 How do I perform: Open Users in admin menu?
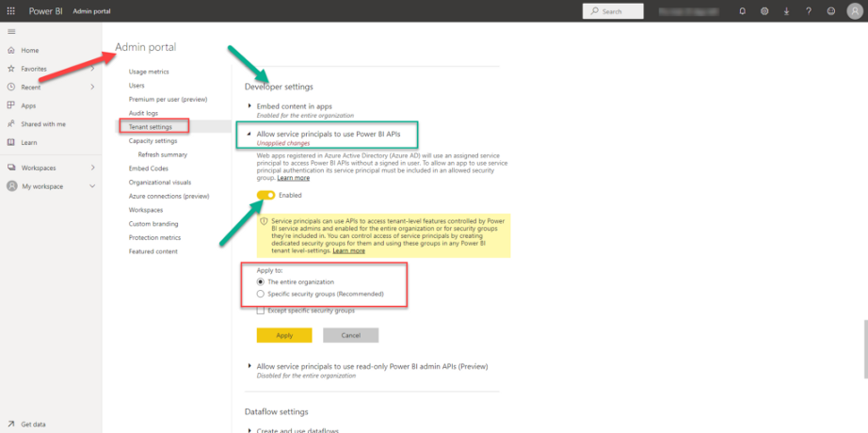point(137,86)
